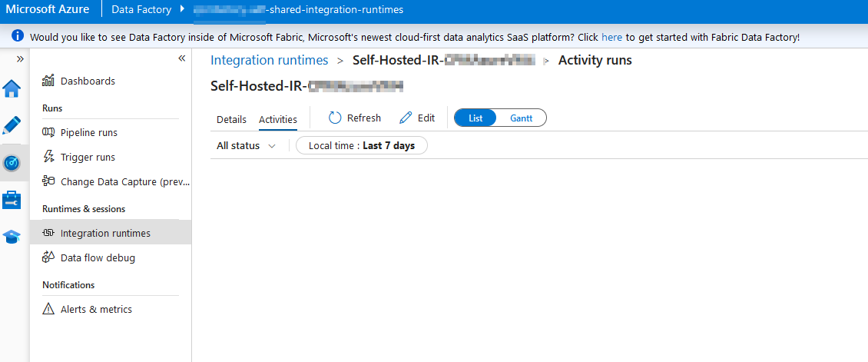Image resolution: width=868 pixels, height=362 pixels.
Task: Select the Activities tab
Action: [x=278, y=119]
